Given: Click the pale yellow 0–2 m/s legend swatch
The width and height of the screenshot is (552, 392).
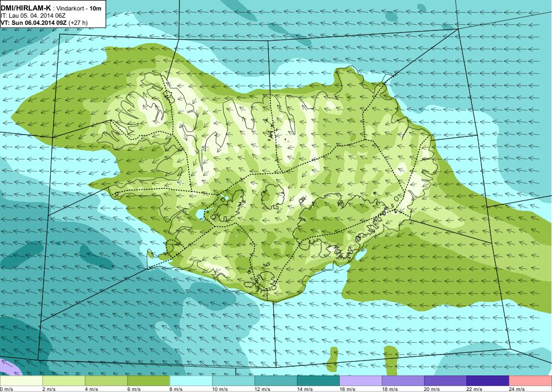Looking at the screenshot, I should 21,381.
